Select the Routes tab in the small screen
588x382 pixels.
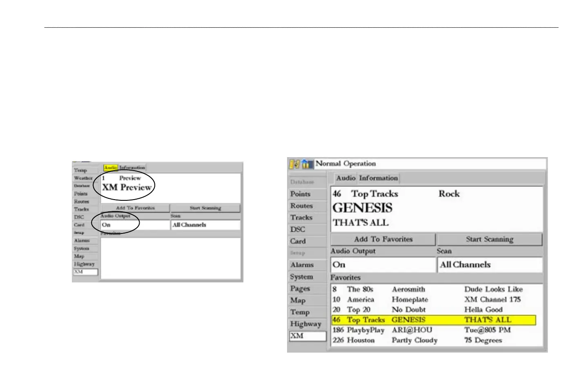pos(85,202)
